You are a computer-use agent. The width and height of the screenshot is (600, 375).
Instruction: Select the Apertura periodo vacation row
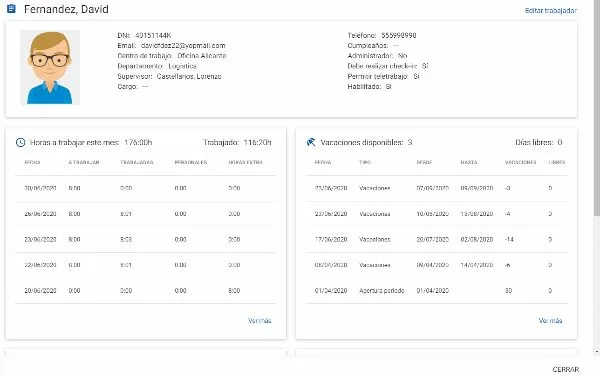(437, 291)
